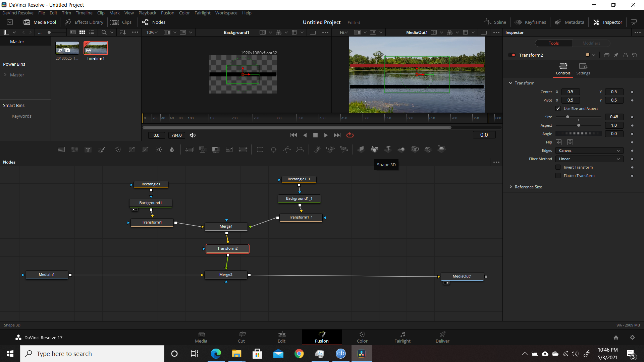Screen dimensions: 644x362
Task: Adjust the Angle thumbwheel
Action: (579, 134)
